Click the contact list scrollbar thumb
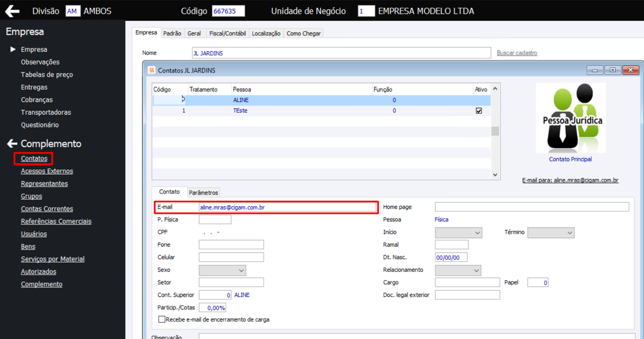 [x=495, y=131]
